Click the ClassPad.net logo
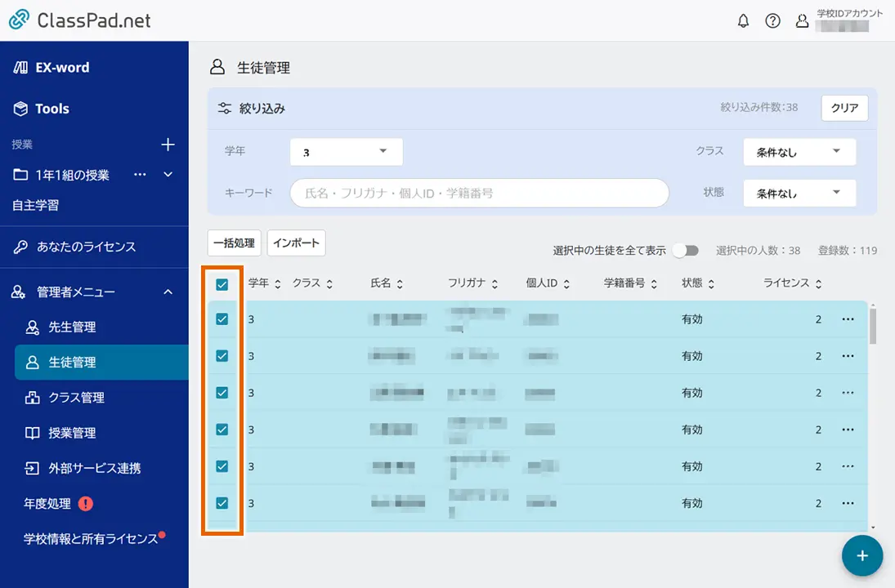 click(80, 20)
